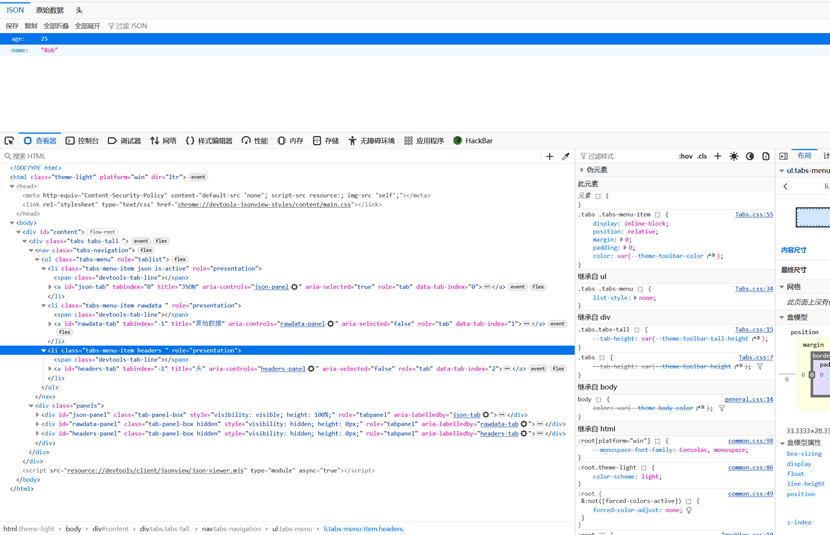Toggle the .cls class panel
830x535 pixels.
coord(702,156)
